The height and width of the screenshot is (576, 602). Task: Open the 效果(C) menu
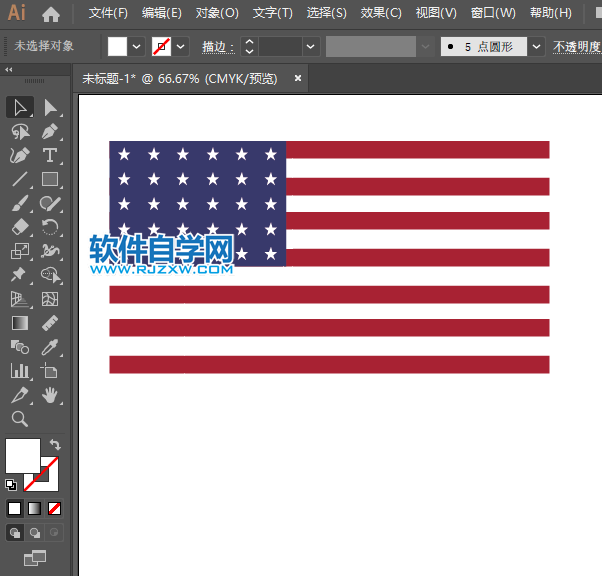(x=381, y=13)
